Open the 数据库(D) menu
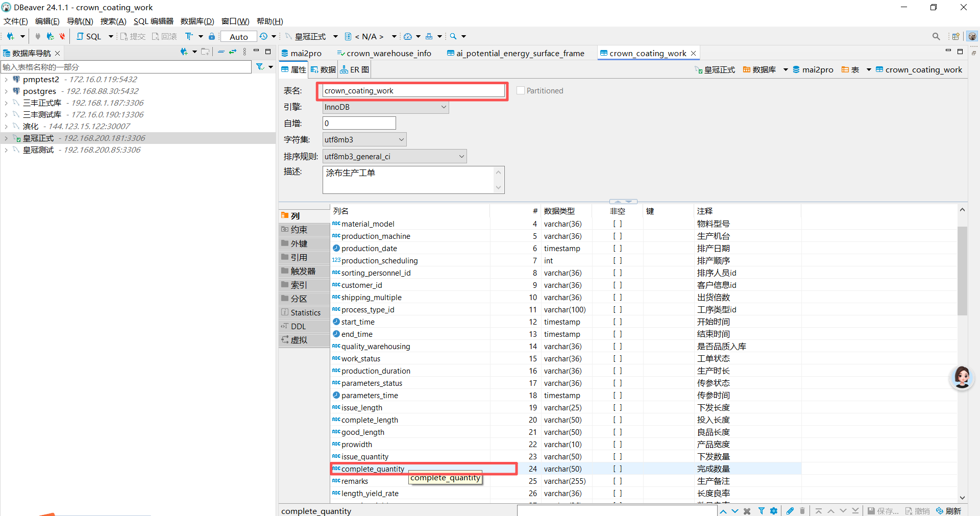The width and height of the screenshot is (980, 516). click(197, 21)
